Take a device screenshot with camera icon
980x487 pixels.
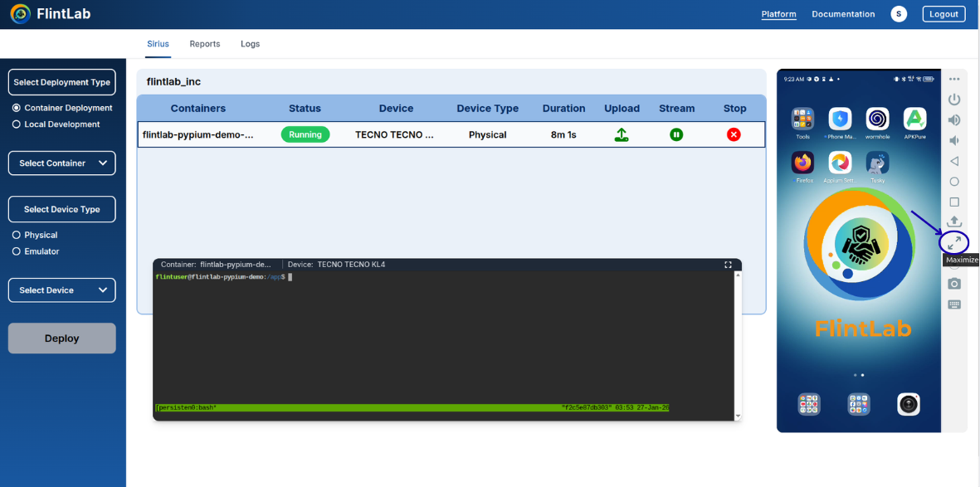[953, 284]
